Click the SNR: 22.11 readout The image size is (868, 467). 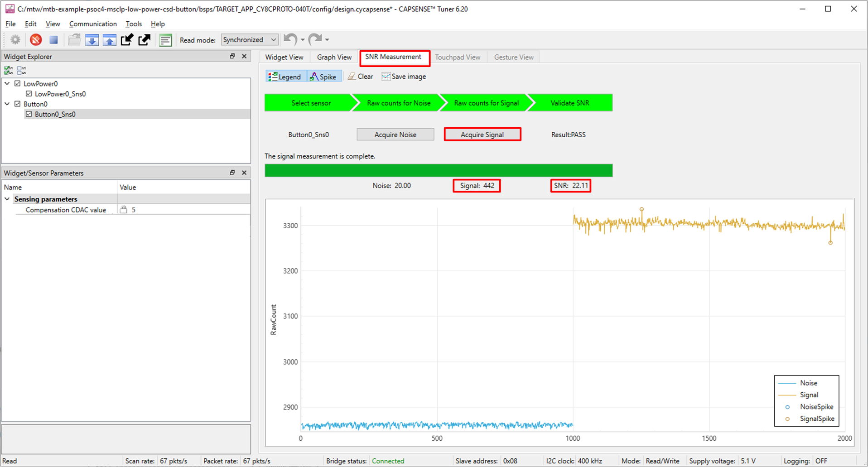(x=571, y=186)
